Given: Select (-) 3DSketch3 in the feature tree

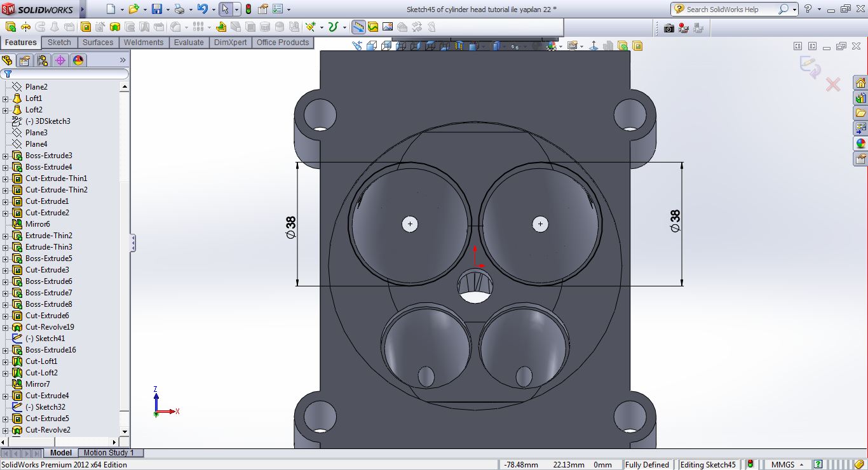Looking at the screenshot, I should click(48, 121).
